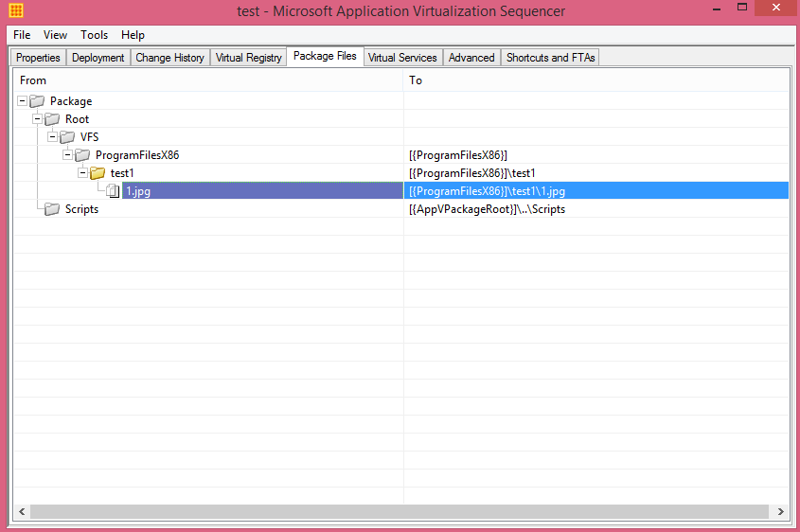The width and height of the screenshot is (800, 532).
Task: Collapse the ProgramFilesX86 tree node
Action: pos(67,154)
